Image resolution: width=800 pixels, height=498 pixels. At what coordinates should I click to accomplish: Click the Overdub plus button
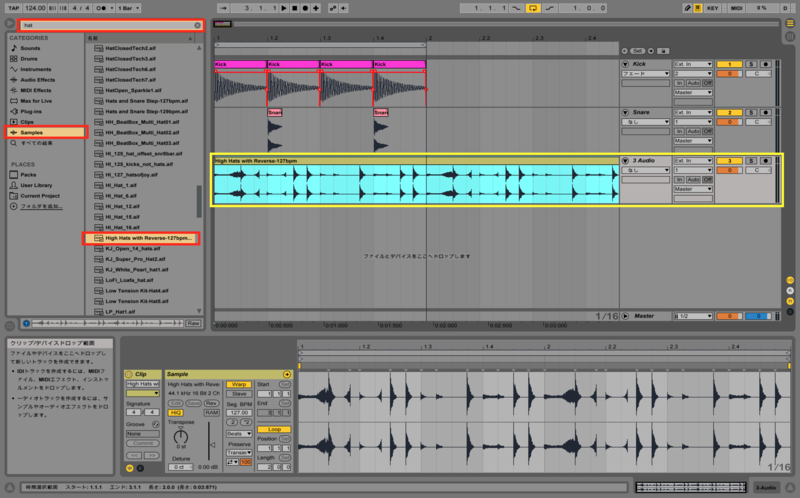316,8
